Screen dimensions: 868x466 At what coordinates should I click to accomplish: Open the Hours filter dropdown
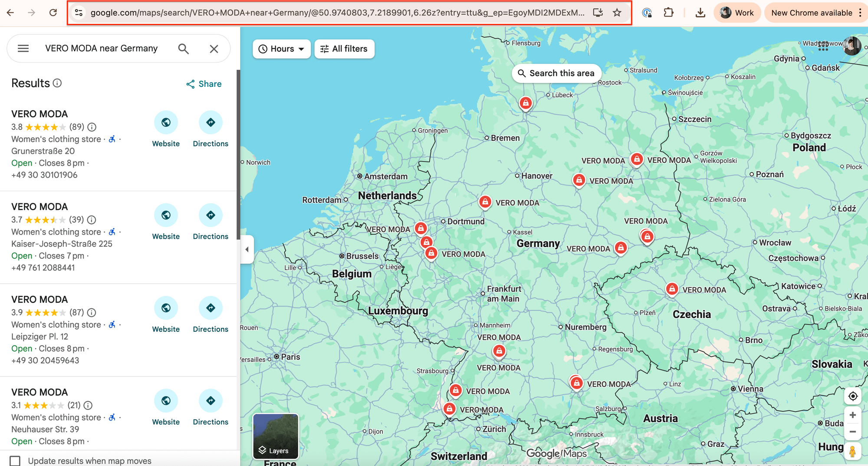(x=281, y=49)
